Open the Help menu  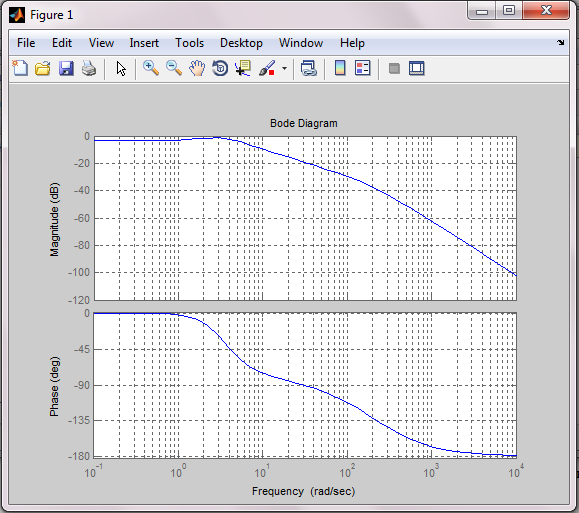[352, 43]
